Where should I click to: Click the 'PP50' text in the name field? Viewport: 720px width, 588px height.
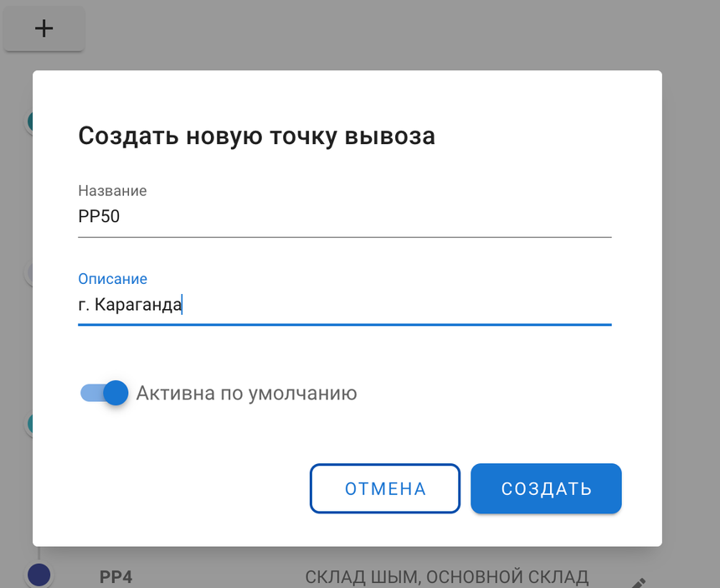pyautogui.click(x=99, y=216)
